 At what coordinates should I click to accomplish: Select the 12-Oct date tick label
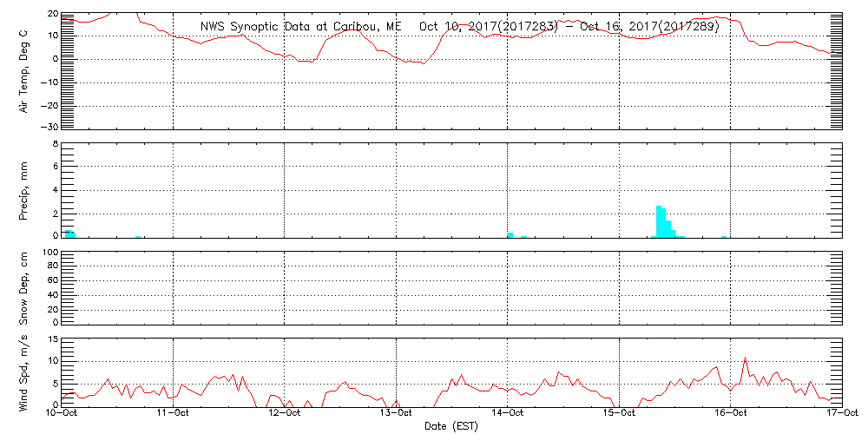pyautogui.click(x=285, y=414)
